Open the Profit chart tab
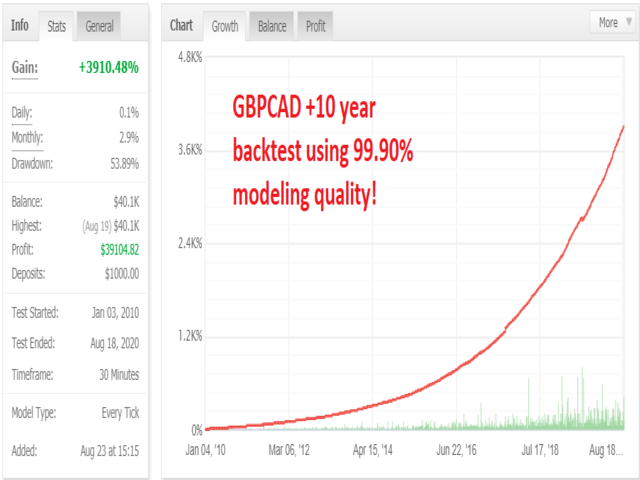The width and height of the screenshot is (640, 480). point(316,26)
